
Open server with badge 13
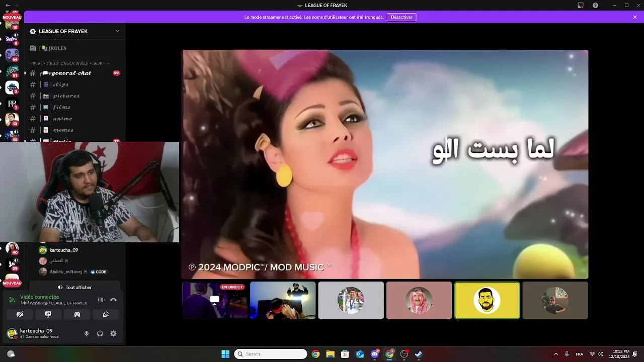pyautogui.click(x=12, y=120)
